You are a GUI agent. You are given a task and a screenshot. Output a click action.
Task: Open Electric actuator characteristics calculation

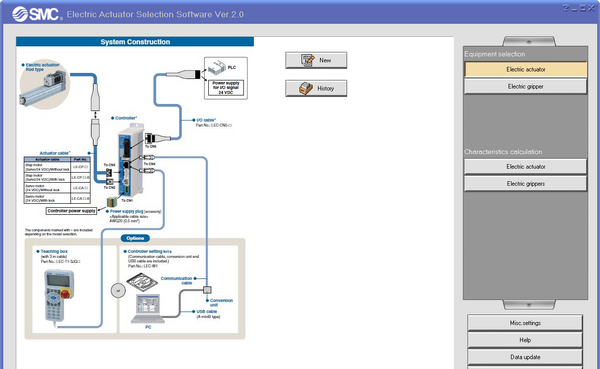(x=525, y=167)
